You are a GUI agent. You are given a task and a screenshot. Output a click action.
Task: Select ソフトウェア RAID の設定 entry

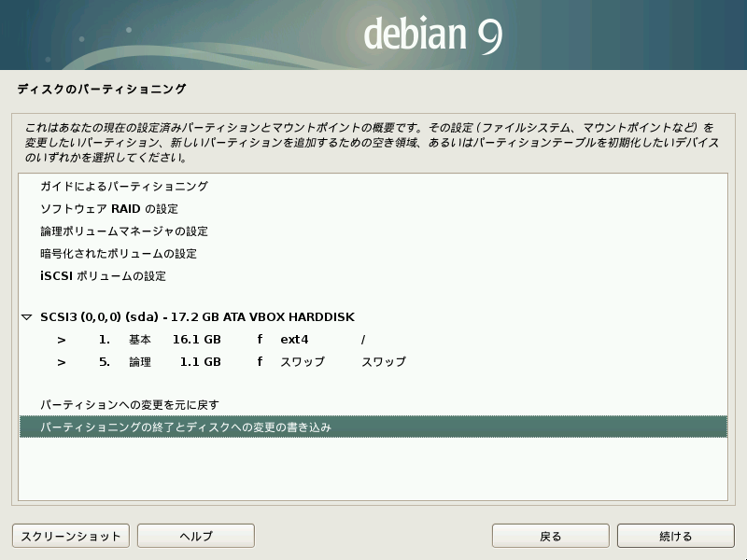tap(108, 209)
